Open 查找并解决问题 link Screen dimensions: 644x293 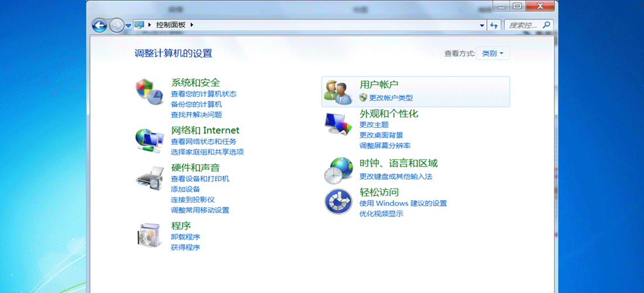tap(196, 115)
